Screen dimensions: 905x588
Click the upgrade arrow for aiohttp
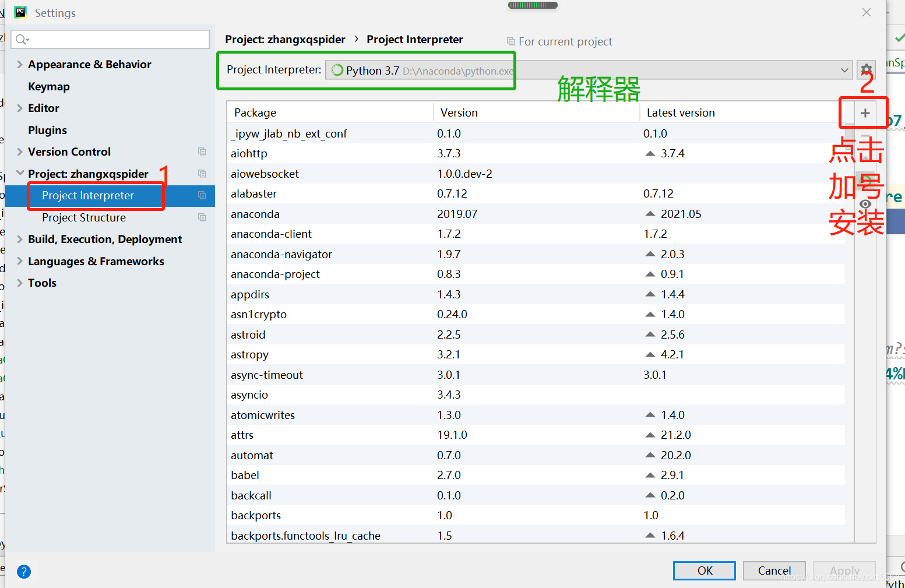click(x=650, y=154)
